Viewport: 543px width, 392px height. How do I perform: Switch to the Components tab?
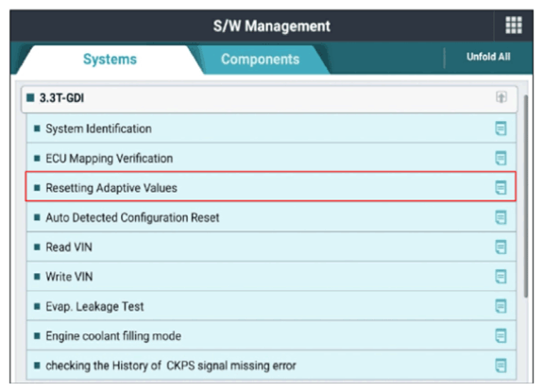(x=261, y=60)
